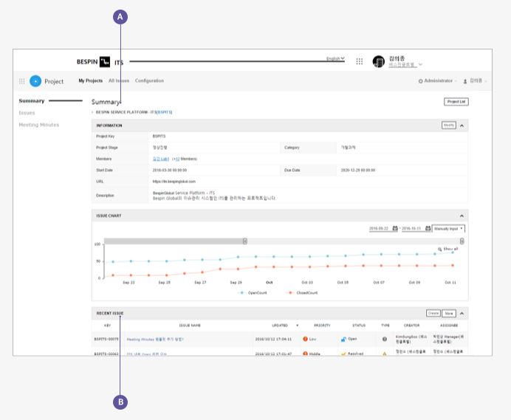Click the Creator column header
The width and height of the screenshot is (511, 420).
[411, 326]
